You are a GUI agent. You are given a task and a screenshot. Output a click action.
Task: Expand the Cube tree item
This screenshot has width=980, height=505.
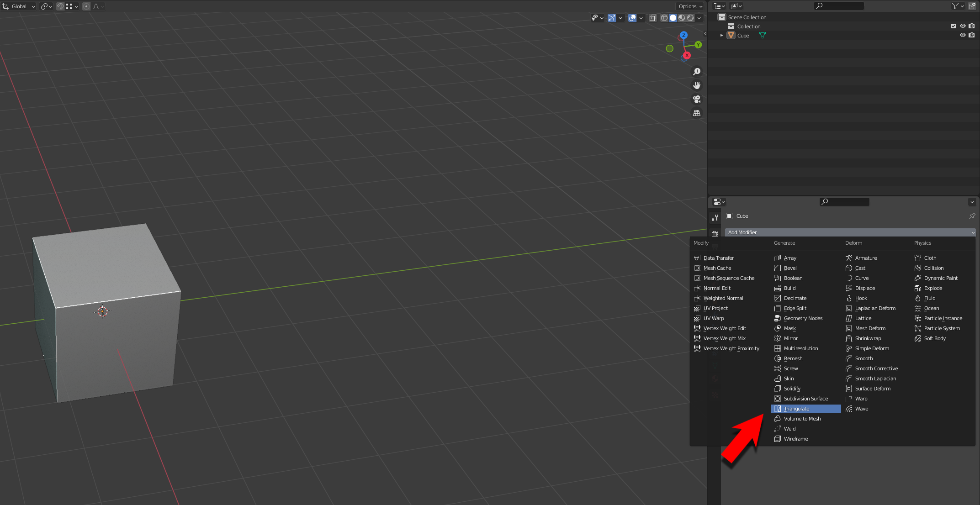[x=722, y=35]
